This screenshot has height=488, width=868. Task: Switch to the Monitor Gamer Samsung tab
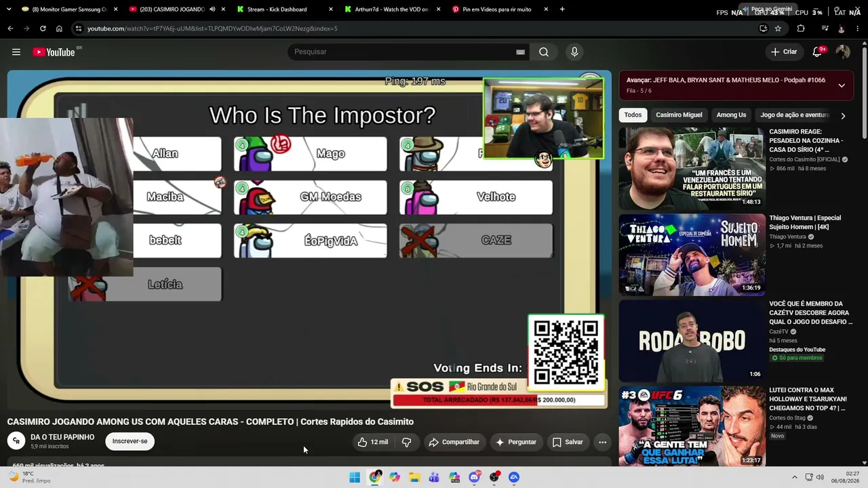[x=68, y=9]
